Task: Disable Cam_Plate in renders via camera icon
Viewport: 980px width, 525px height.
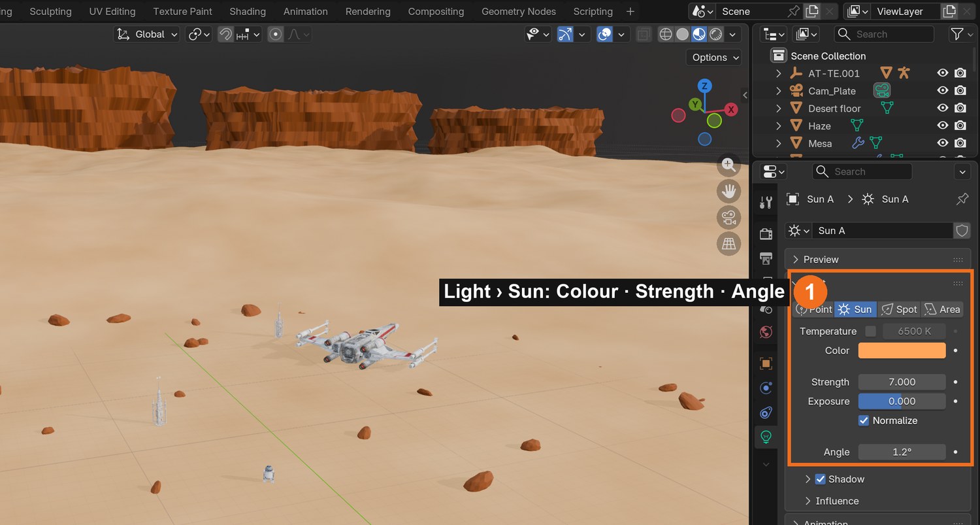Action: point(960,91)
